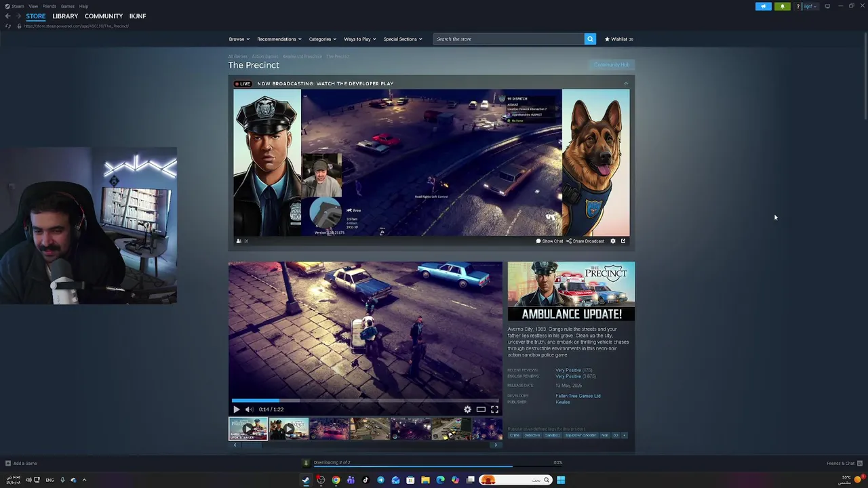This screenshot has height=488, width=868.
Task: Open the Downloading 2 of 2 status
Action: [x=332, y=462]
